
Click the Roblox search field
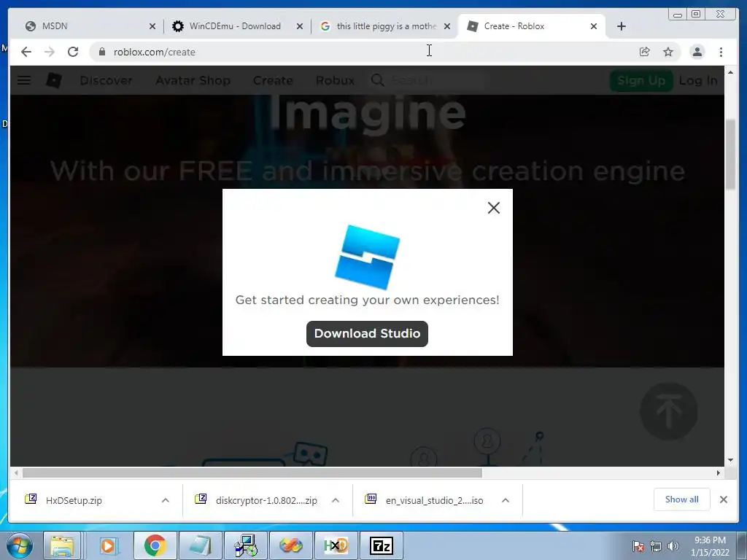[436, 80]
